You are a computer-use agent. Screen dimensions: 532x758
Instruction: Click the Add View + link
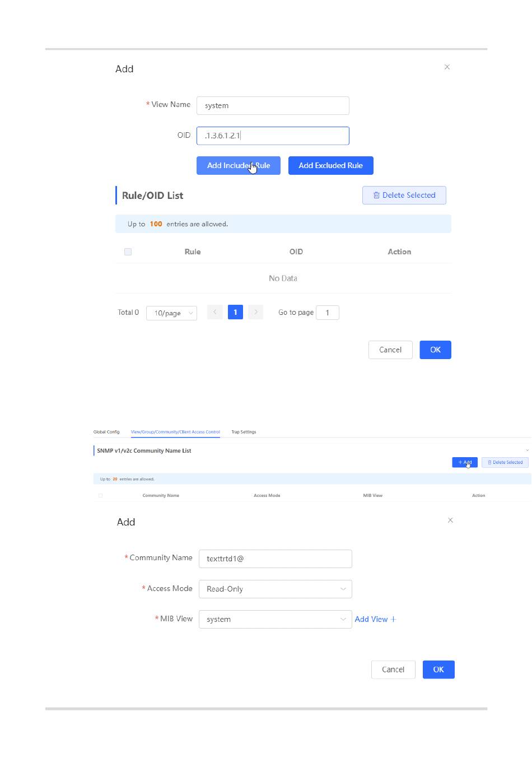pos(375,619)
